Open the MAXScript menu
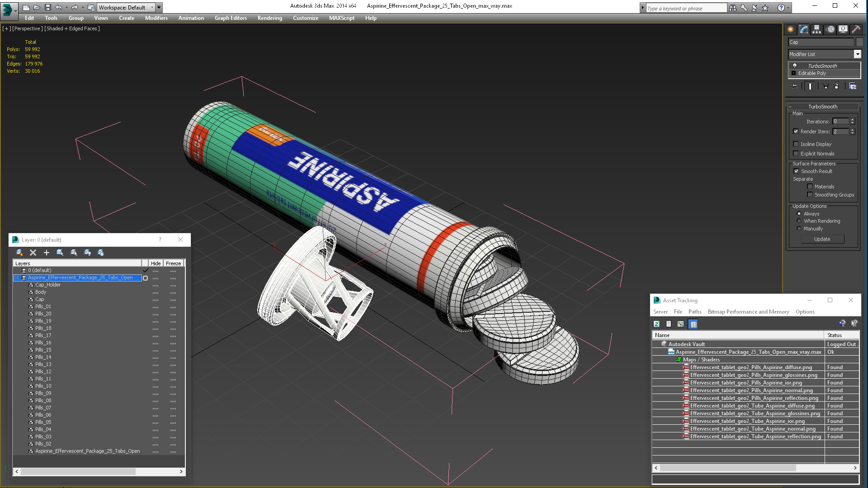 pos(341,18)
